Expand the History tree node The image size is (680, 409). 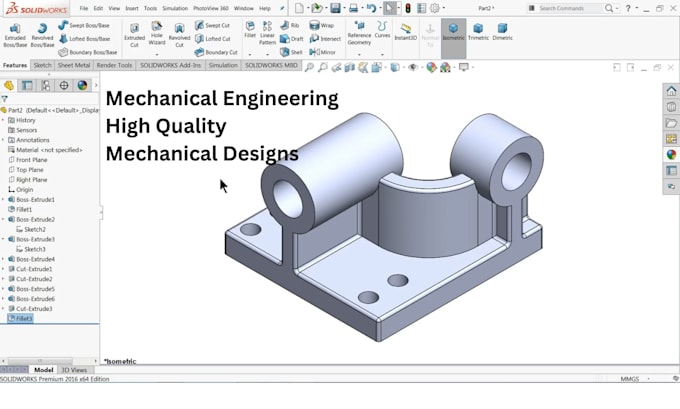3,120
